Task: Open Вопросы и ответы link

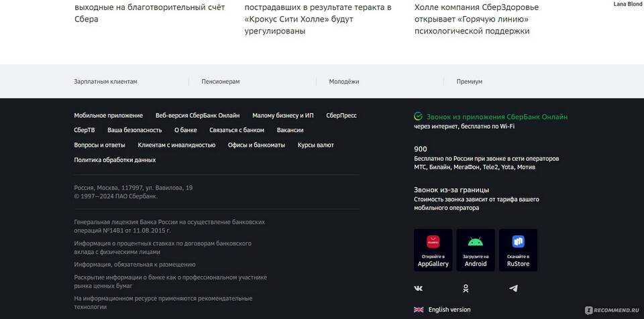Action: click(x=99, y=145)
